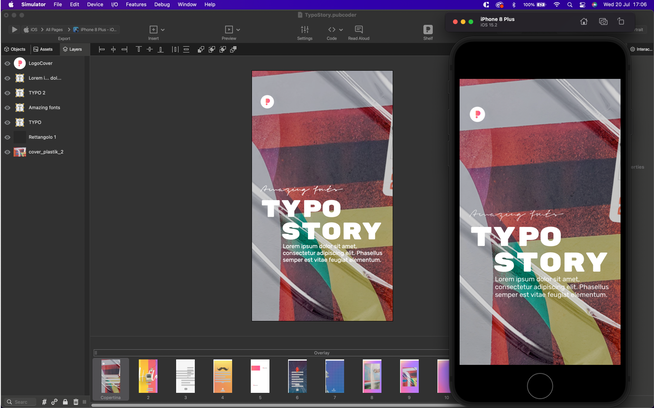The image size is (654, 408).
Task: Open the Features menu
Action: tap(135, 4)
